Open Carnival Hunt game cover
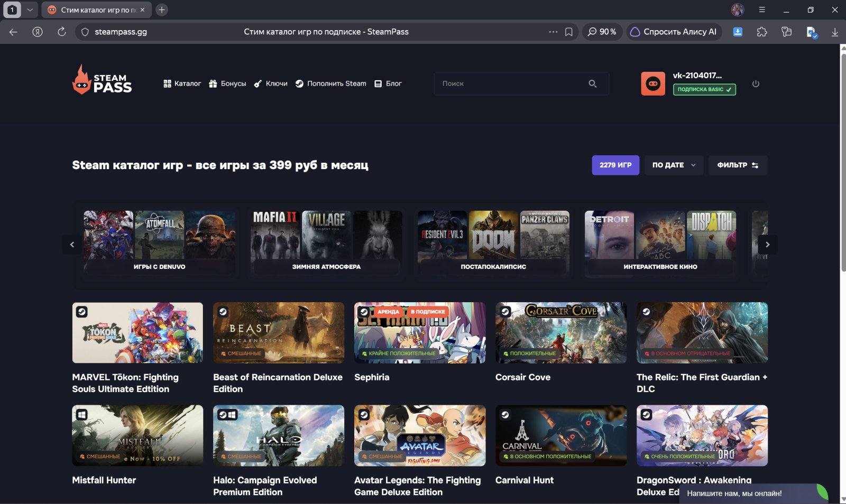 (561, 436)
